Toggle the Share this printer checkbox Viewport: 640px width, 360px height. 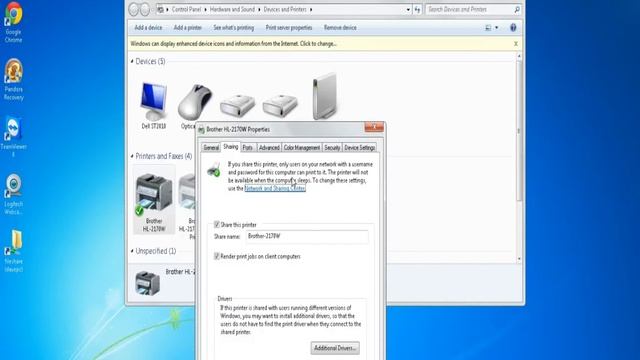217,224
